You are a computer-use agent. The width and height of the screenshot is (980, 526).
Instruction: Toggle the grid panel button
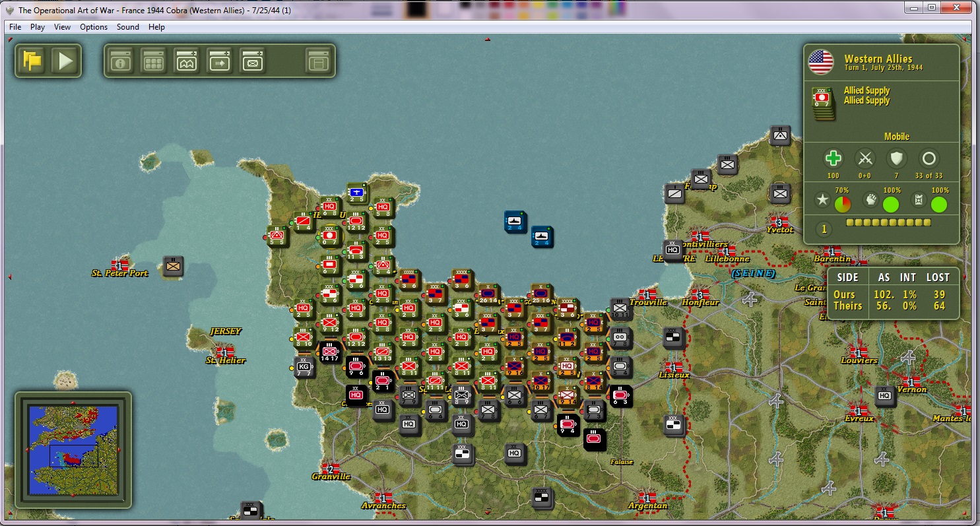(154, 61)
